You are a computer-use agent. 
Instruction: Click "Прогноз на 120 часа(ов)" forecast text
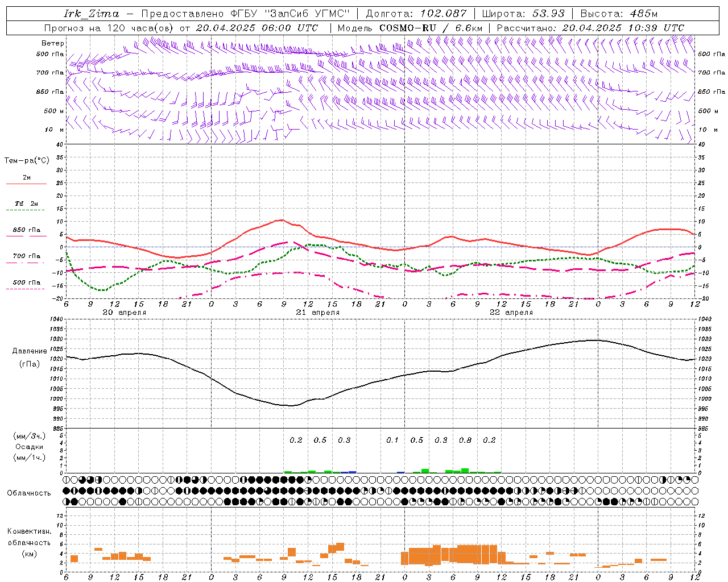109,28
